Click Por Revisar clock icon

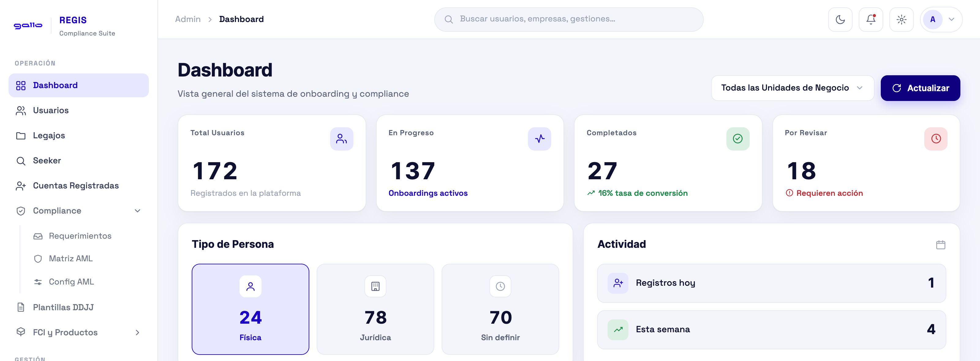point(936,139)
